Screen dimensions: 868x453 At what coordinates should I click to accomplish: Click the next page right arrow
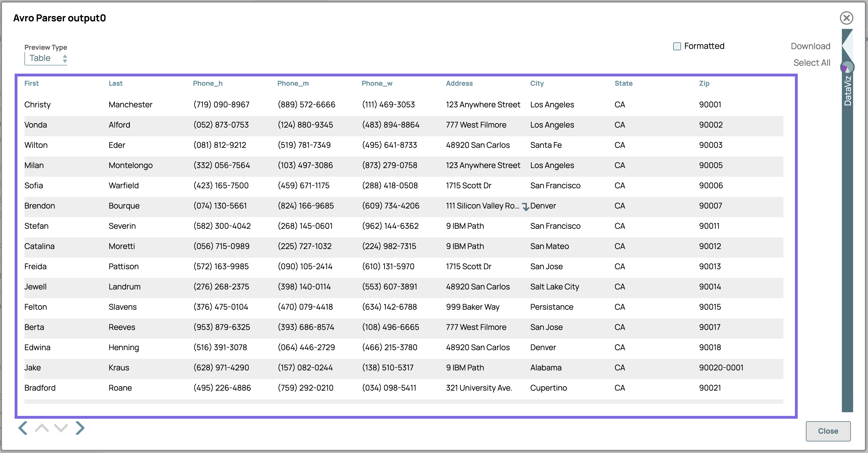(80, 428)
